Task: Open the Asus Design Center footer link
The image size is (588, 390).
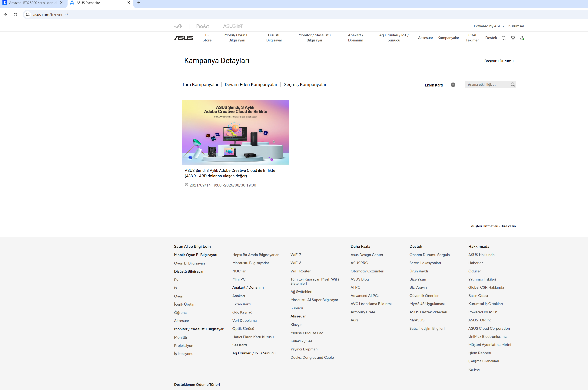Action: point(367,255)
